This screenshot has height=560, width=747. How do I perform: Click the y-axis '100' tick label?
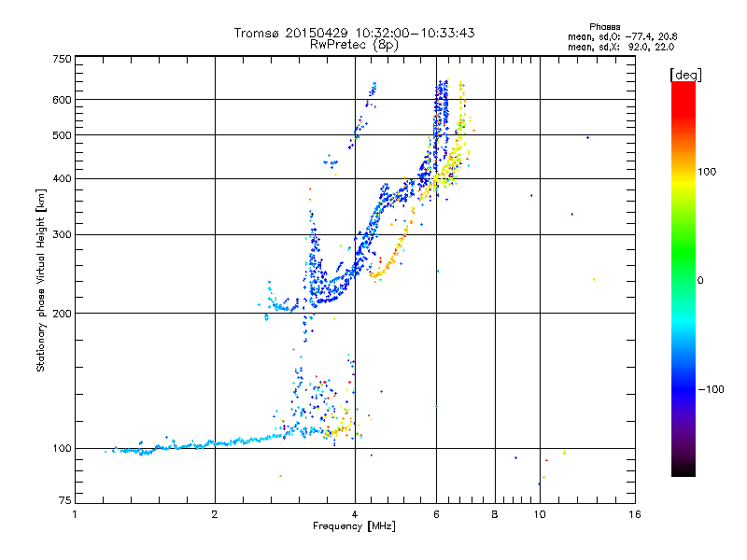coord(62,449)
